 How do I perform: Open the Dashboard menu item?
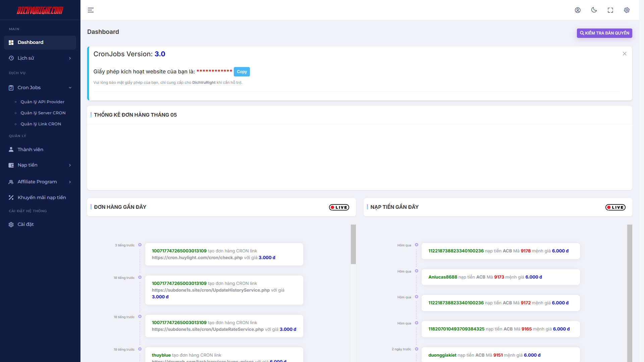pyautogui.click(x=40, y=42)
